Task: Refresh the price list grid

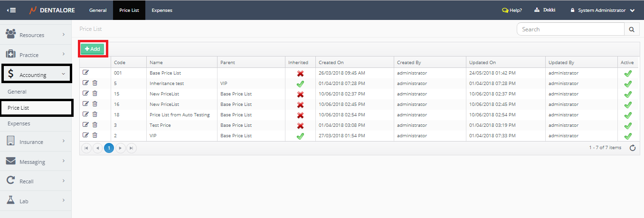Action: tap(632, 148)
